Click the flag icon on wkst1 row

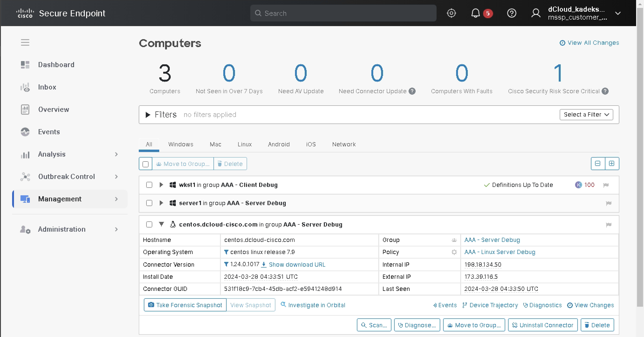(606, 185)
